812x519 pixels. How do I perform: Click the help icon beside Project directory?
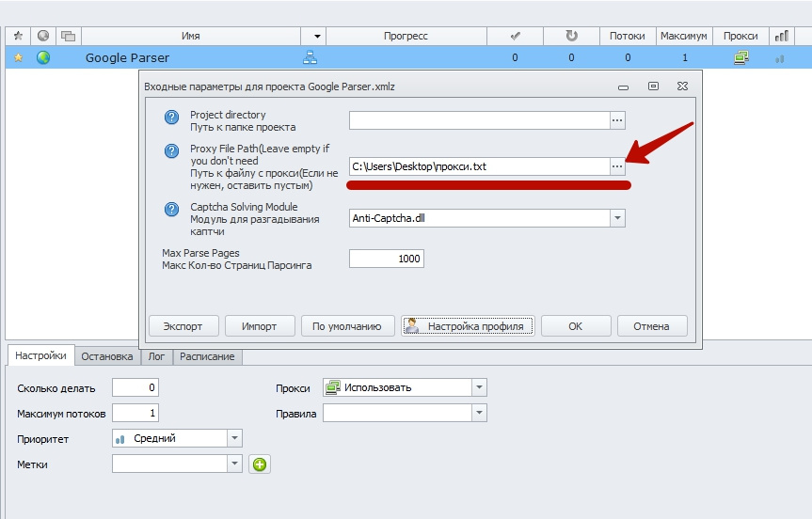(171, 118)
